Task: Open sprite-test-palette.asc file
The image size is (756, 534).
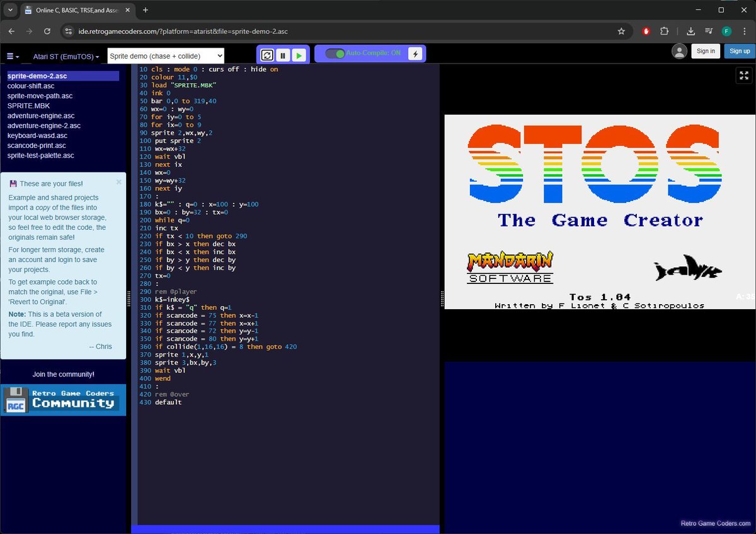Action: tap(40, 156)
